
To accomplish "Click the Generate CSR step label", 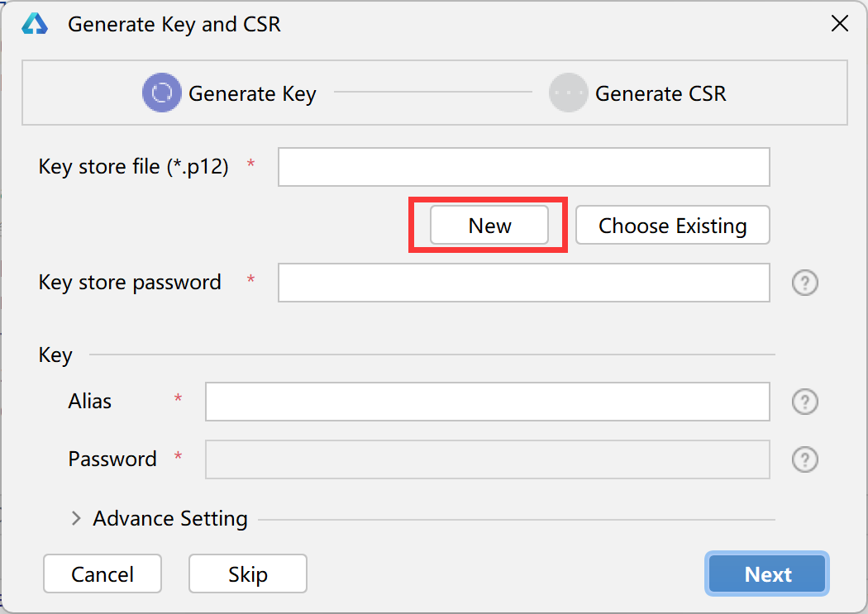I will coord(661,93).
